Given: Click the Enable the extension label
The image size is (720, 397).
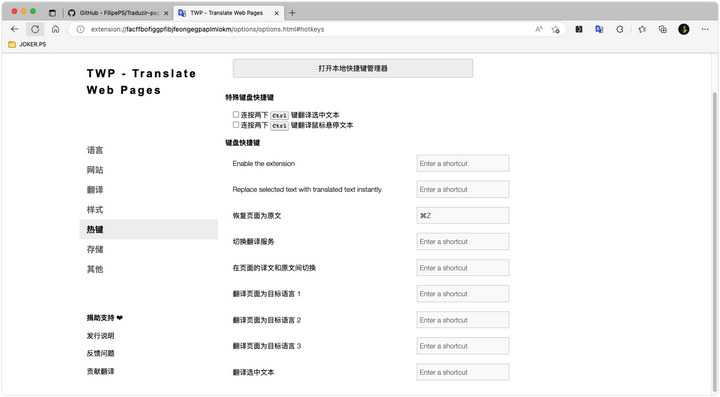Looking at the screenshot, I should click(264, 163).
